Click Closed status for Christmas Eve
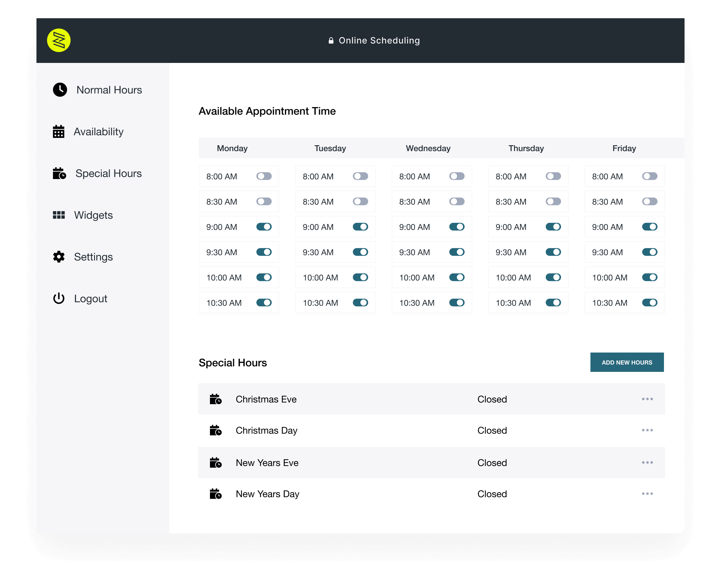 pyautogui.click(x=492, y=399)
